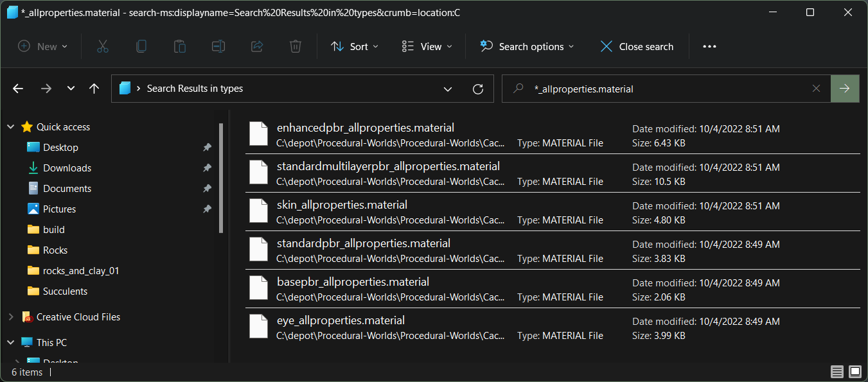The width and height of the screenshot is (868, 382).
Task: Open the Sort dropdown
Action: pyautogui.click(x=354, y=46)
